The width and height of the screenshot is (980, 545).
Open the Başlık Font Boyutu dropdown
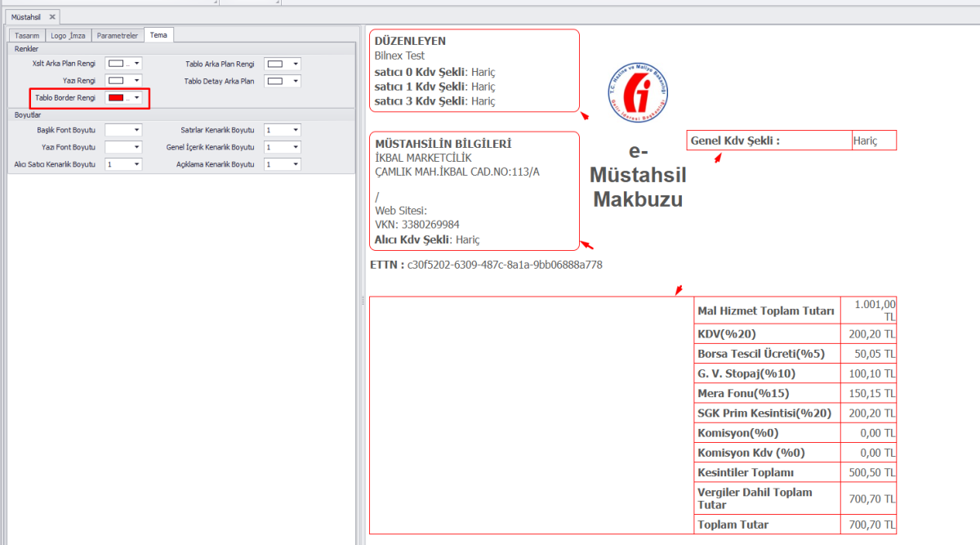[136, 130]
